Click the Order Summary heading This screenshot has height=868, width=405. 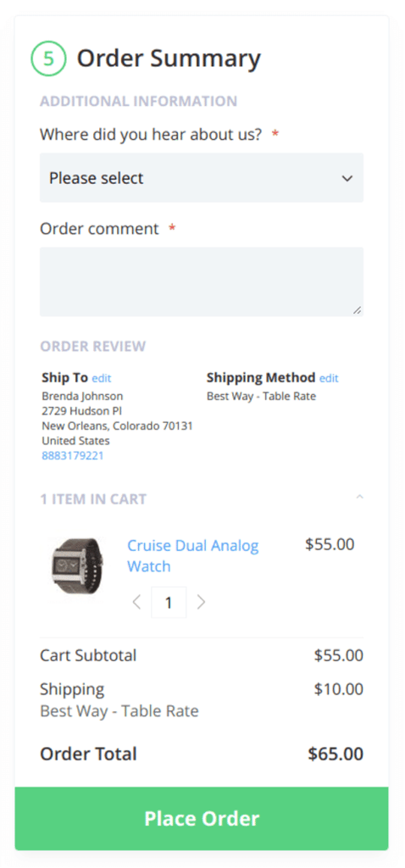coord(169,58)
